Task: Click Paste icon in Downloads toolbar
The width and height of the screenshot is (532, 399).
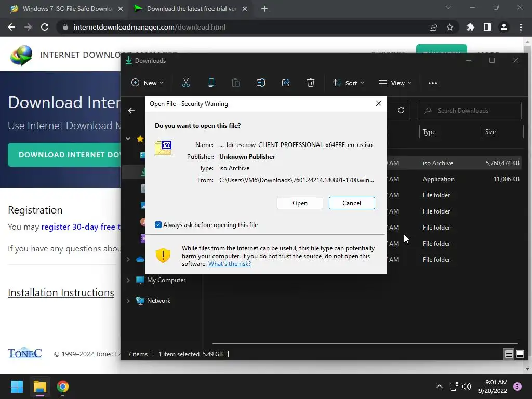Action: (235, 83)
